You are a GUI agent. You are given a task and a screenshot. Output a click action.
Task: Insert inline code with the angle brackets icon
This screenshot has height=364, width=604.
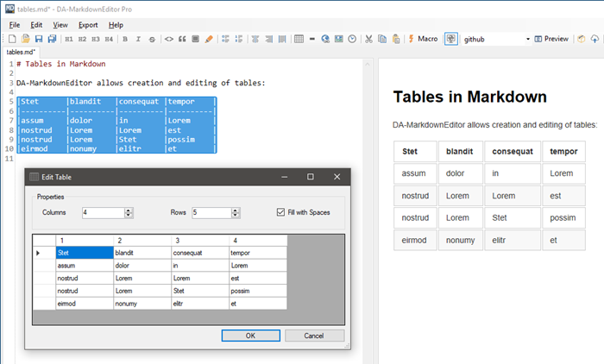pyautogui.click(x=169, y=39)
